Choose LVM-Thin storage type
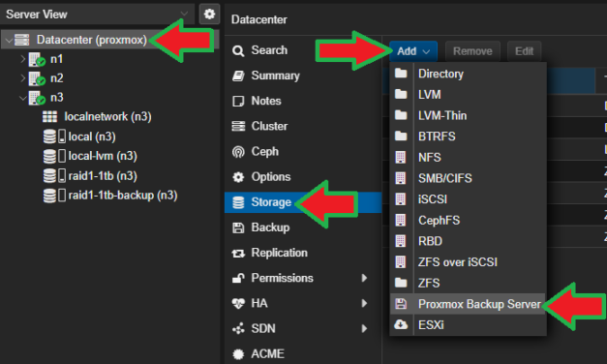The height and width of the screenshot is (364, 607). (x=468, y=115)
